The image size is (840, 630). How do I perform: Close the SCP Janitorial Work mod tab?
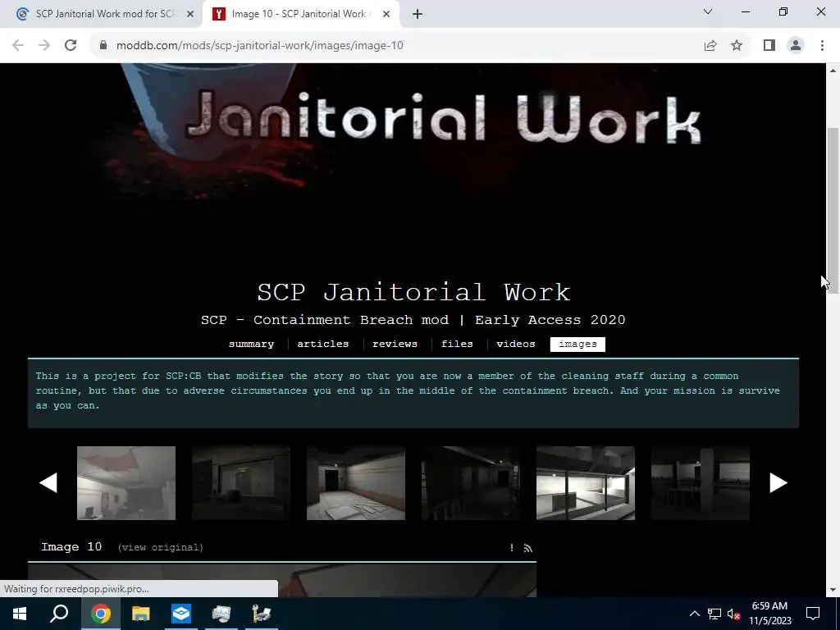pyautogui.click(x=190, y=14)
